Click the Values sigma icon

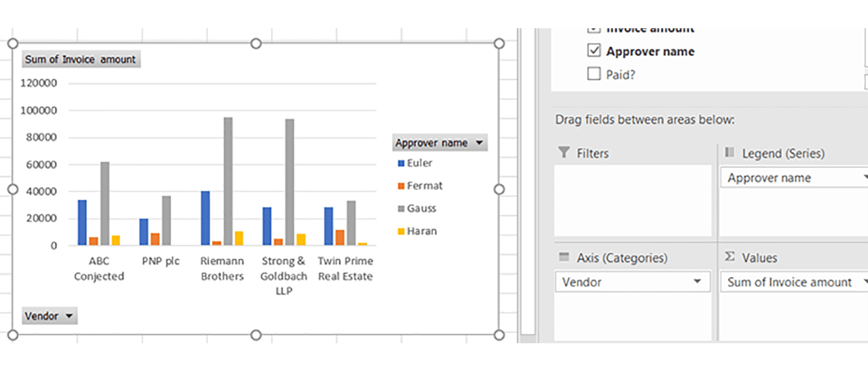(730, 256)
